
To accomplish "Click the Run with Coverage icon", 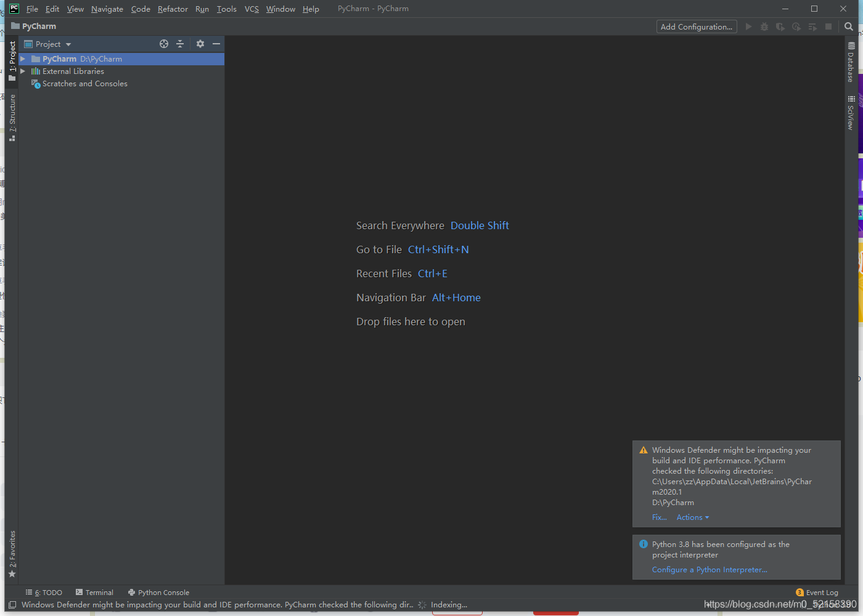I will (x=780, y=26).
